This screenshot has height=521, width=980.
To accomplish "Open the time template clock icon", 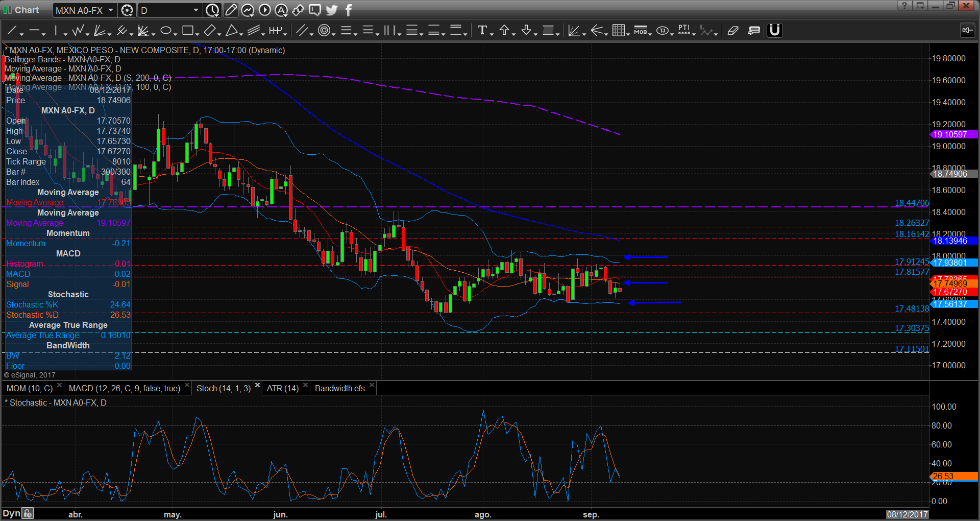I will pyautogui.click(x=212, y=10).
